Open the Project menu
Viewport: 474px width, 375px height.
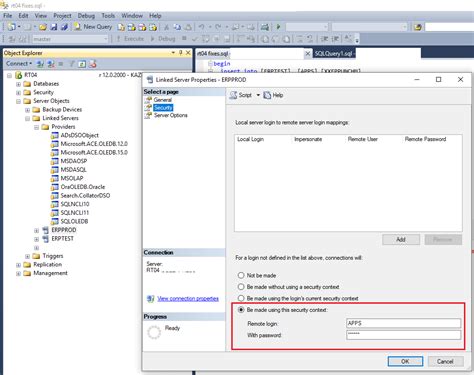click(x=62, y=15)
